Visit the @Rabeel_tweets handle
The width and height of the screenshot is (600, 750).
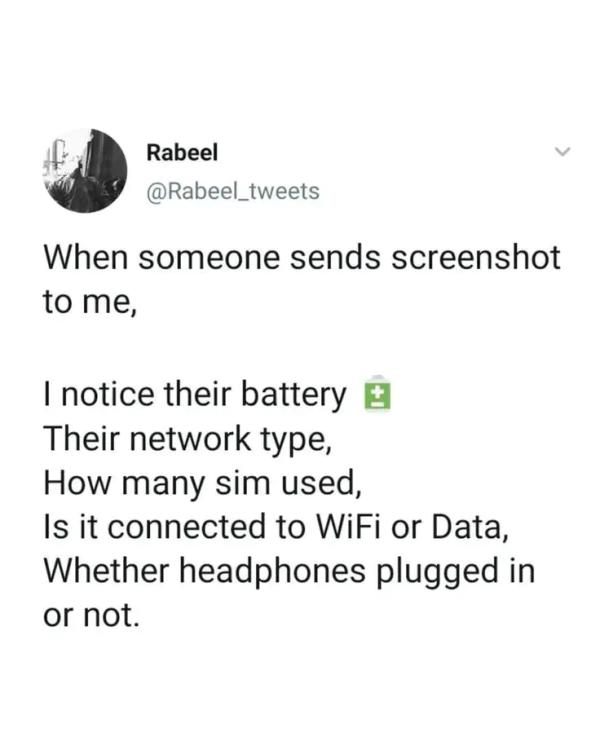(x=233, y=190)
